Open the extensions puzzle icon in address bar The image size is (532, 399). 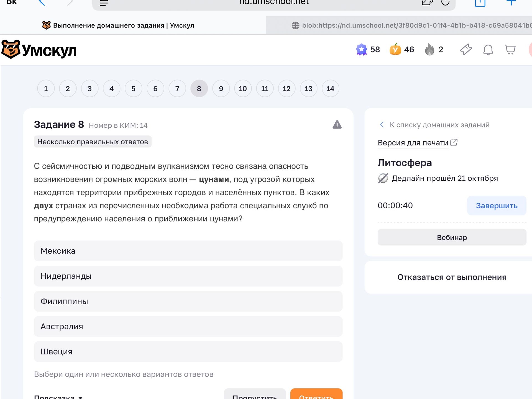(x=427, y=2)
